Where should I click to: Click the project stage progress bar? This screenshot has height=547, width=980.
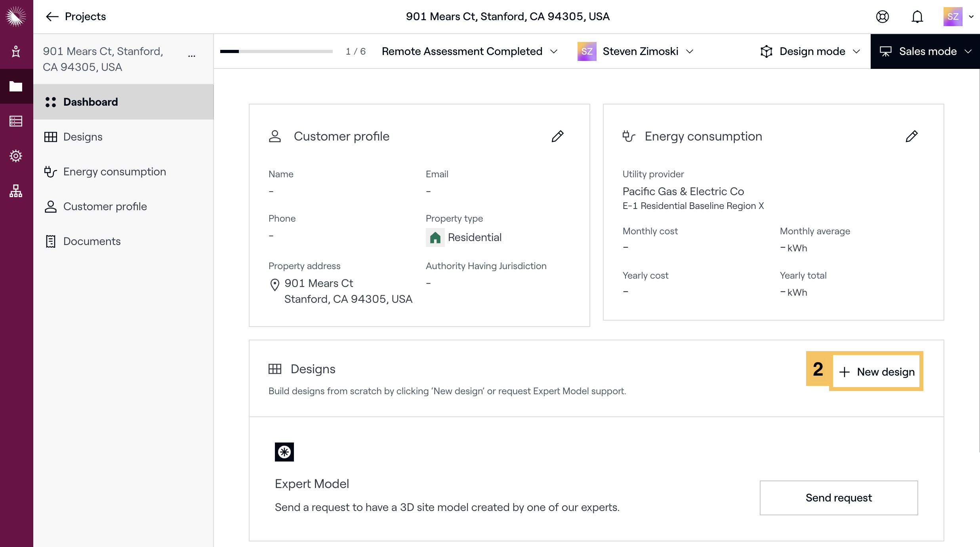coord(276,51)
